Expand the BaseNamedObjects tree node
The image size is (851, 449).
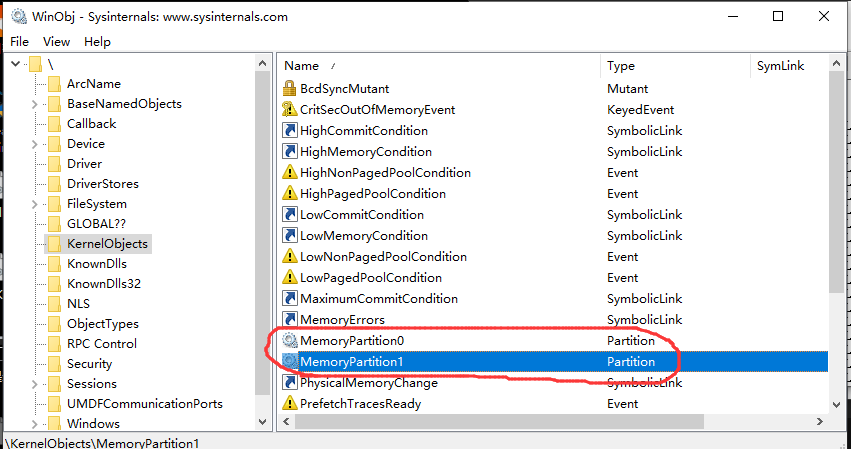(x=35, y=104)
